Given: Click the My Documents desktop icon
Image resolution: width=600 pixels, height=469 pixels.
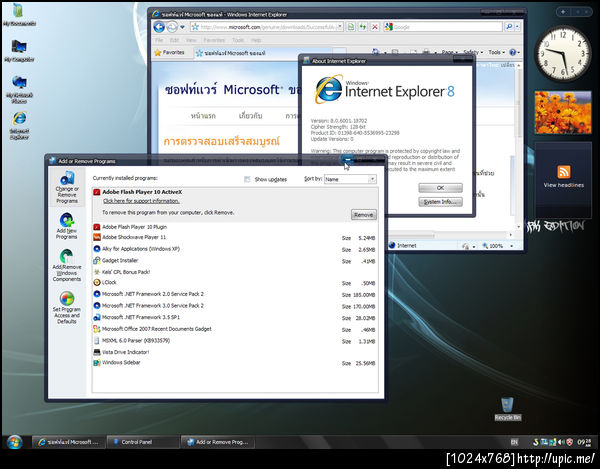Looking at the screenshot, I should (18, 15).
